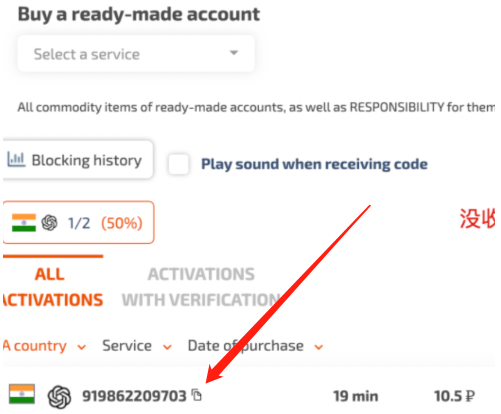Switch to the All Activations tab
The image size is (501, 414).
point(53,287)
